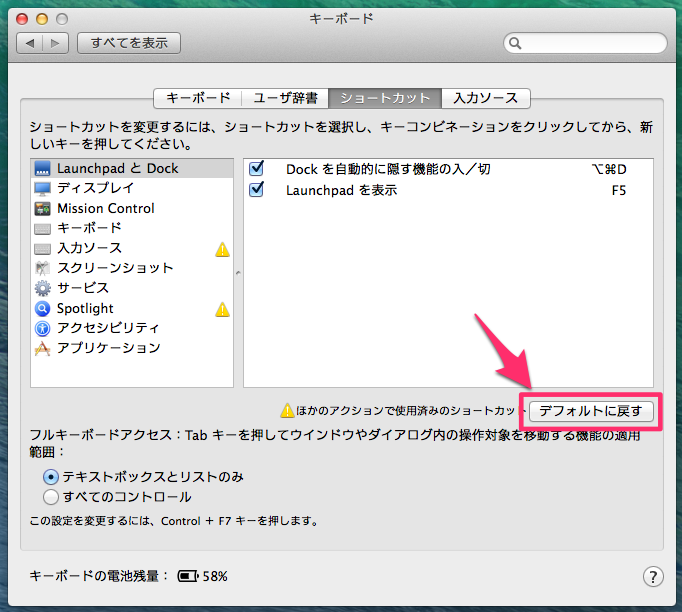This screenshot has height=612, width=682.
Task: Click the アクセシビリティ icon
Action: (43, 328)
